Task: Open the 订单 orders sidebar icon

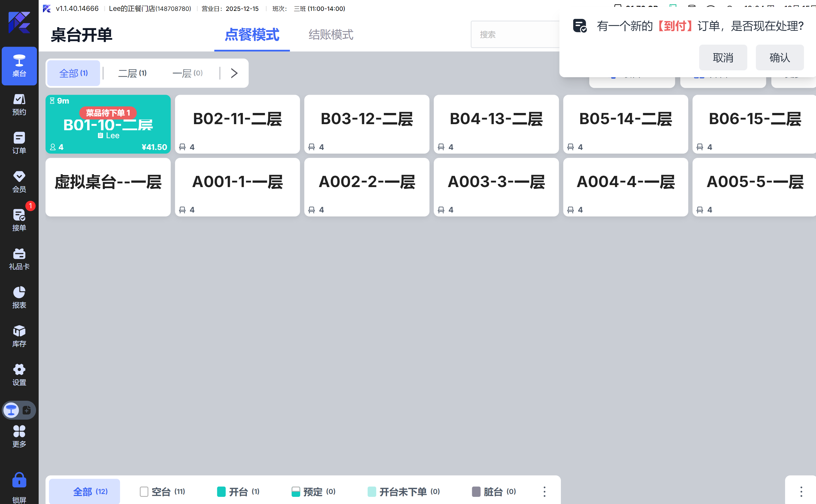Action: [19, 143]
